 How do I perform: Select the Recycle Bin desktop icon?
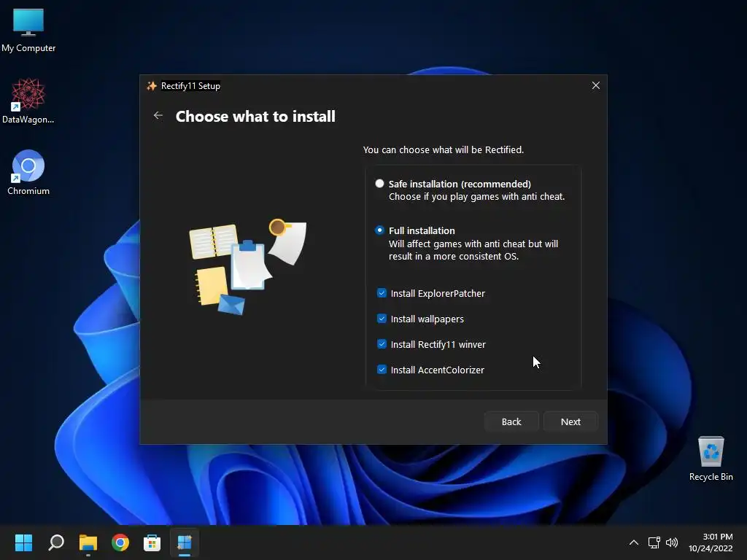711,459
